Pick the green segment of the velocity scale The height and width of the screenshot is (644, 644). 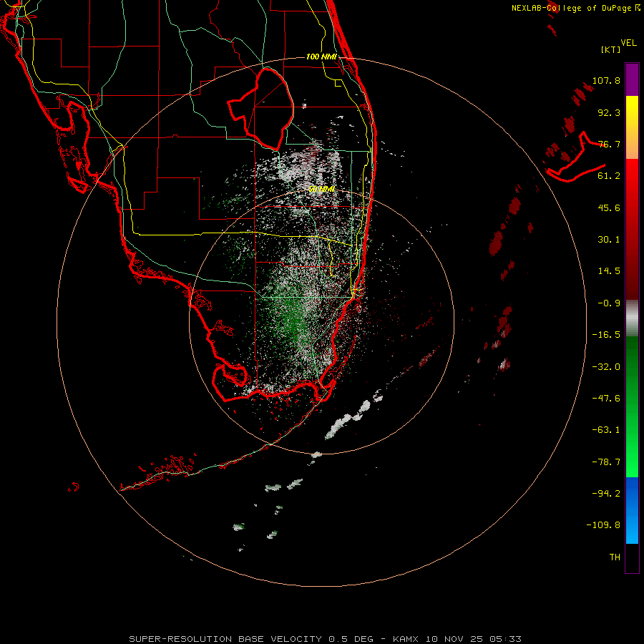pos(632,406)
